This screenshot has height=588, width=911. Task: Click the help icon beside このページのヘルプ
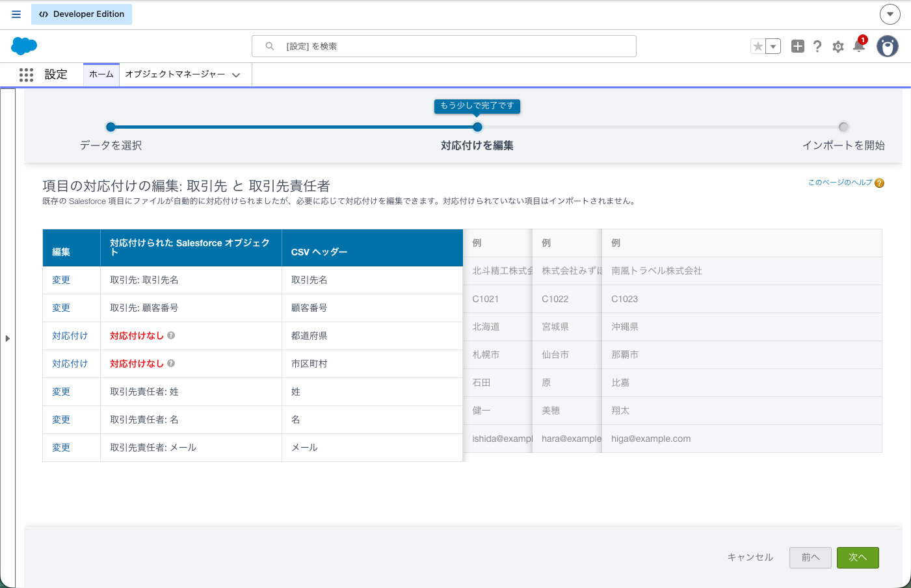879,183
